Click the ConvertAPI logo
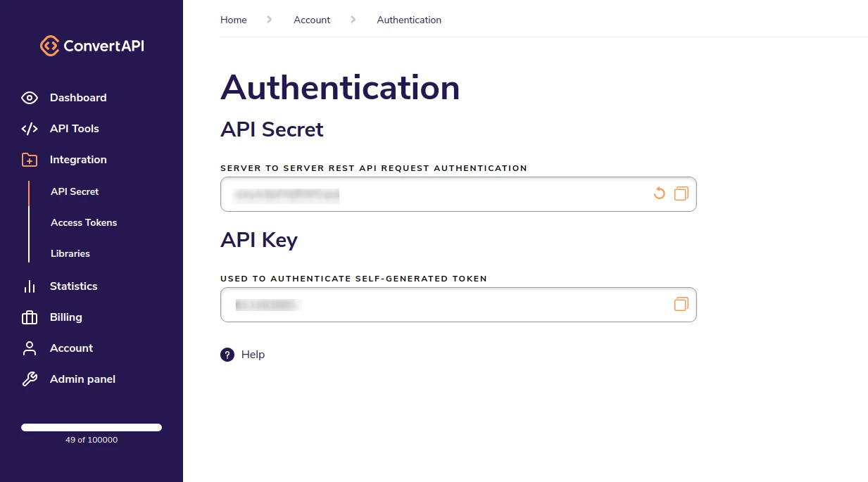The image size is (868, 482). (x=92, y=46)
